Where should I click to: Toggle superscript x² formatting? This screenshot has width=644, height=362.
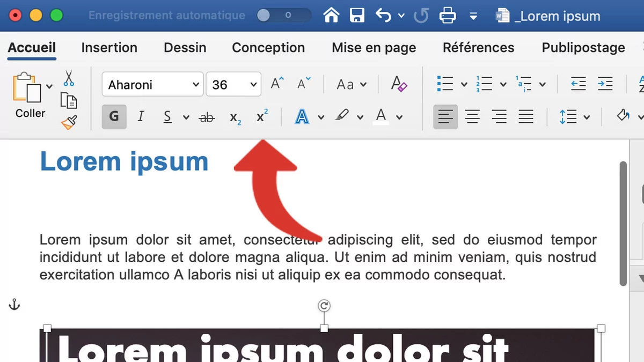(262, 116)
